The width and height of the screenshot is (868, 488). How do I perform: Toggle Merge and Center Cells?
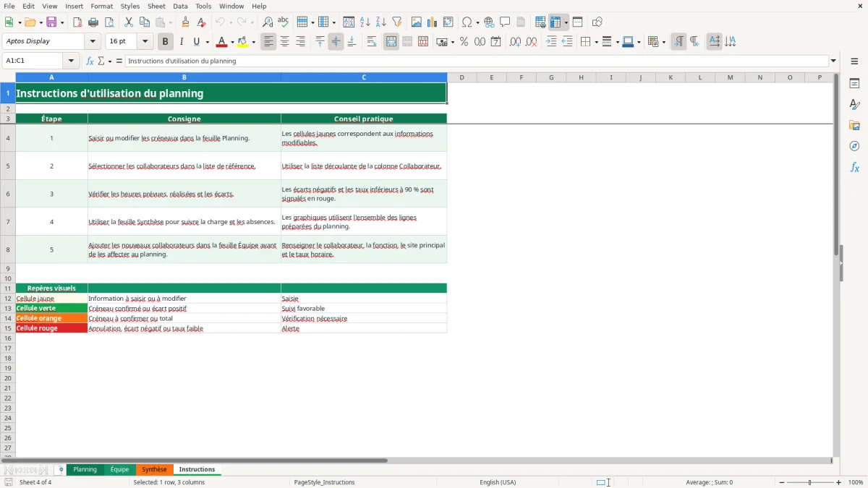tap(391, 42)
